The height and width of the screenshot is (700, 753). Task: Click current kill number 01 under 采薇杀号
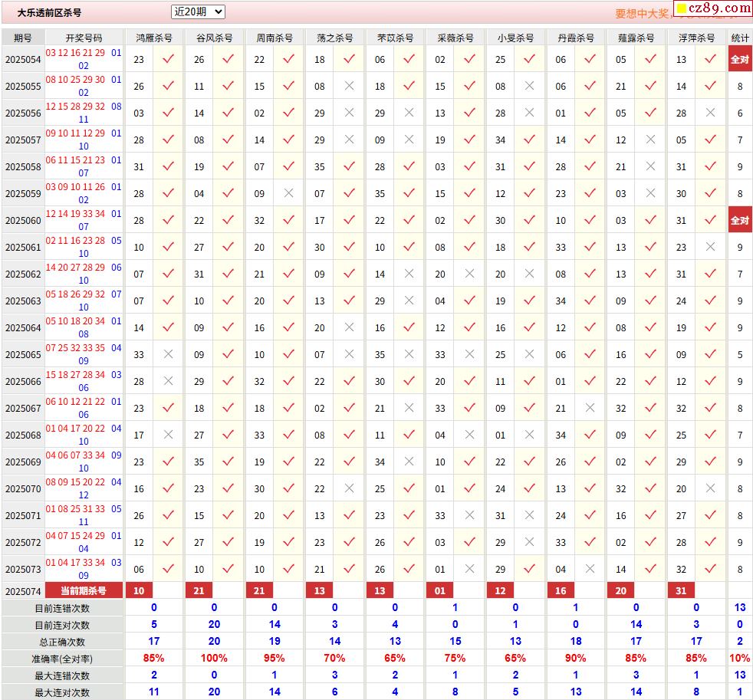[x=440, y=591]
